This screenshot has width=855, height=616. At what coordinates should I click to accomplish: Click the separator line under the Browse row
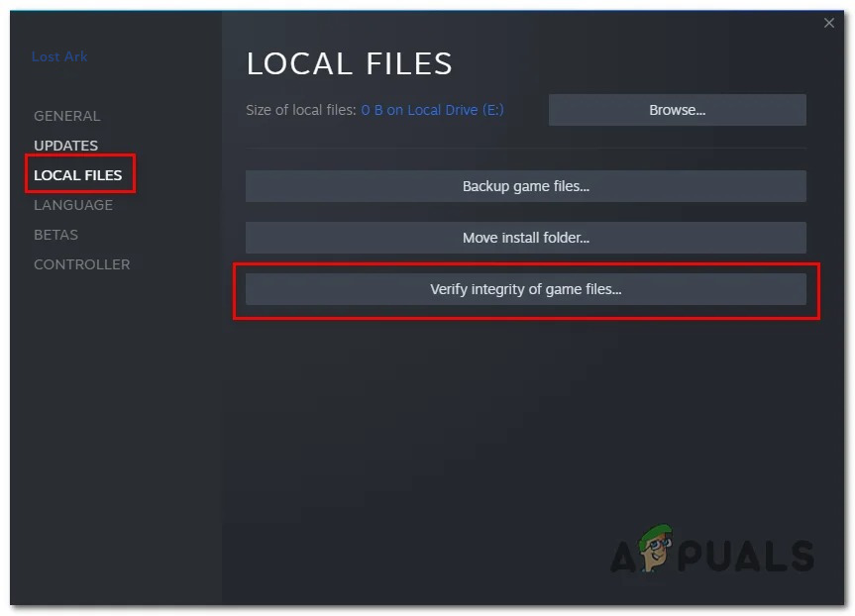[526, 148]
